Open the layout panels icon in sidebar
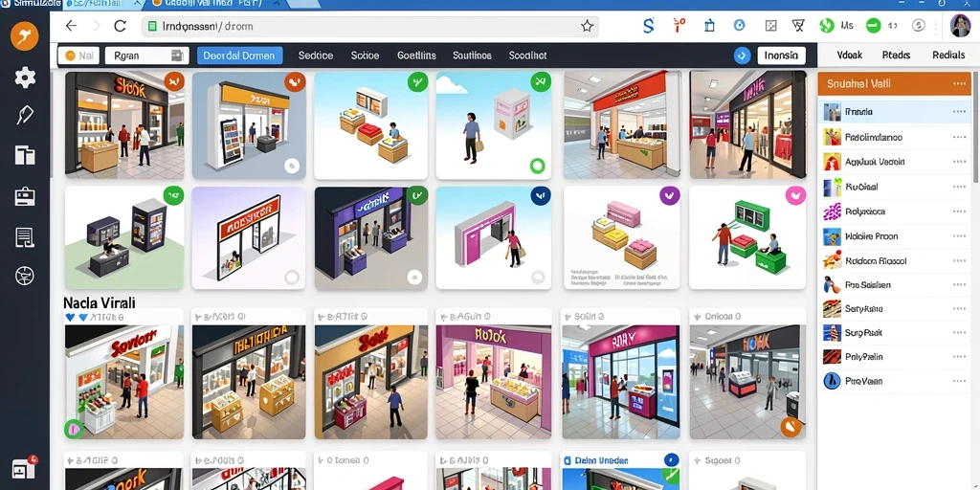This screenshot has height=490, width=980. point(25,155)
